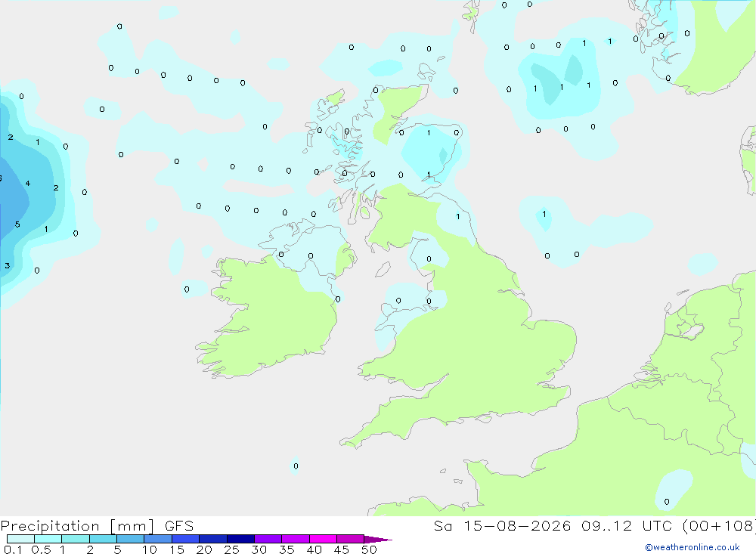Click the 1–2 mm legend color swatch

[75, 539]
